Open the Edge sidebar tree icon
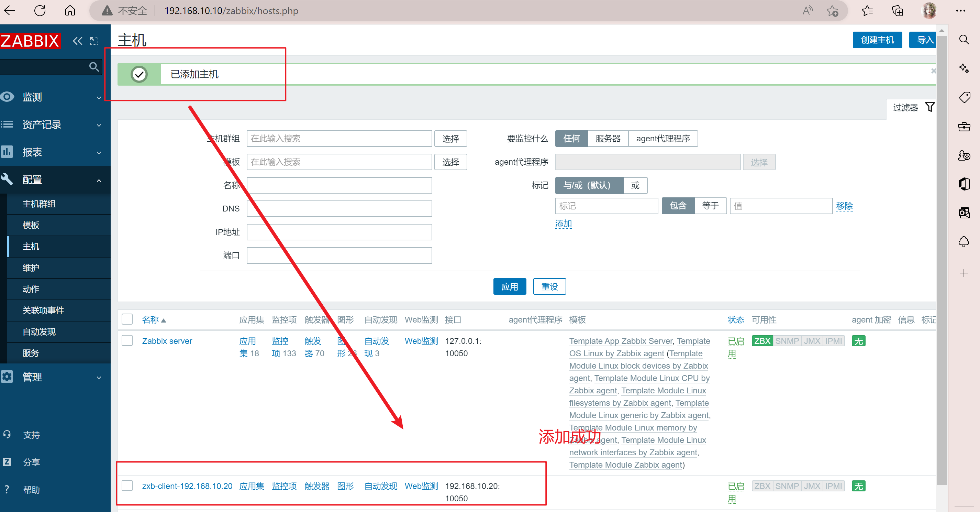The height and width of the screenshot is (512, 980). (964, 242)
